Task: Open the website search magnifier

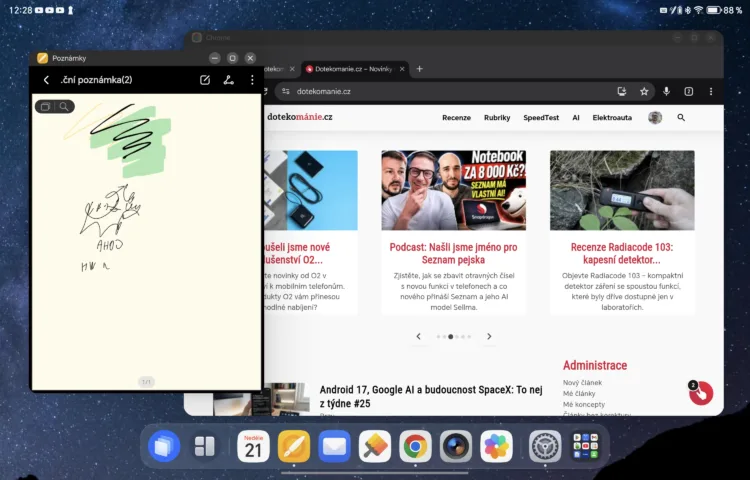Action: (681, 117)
